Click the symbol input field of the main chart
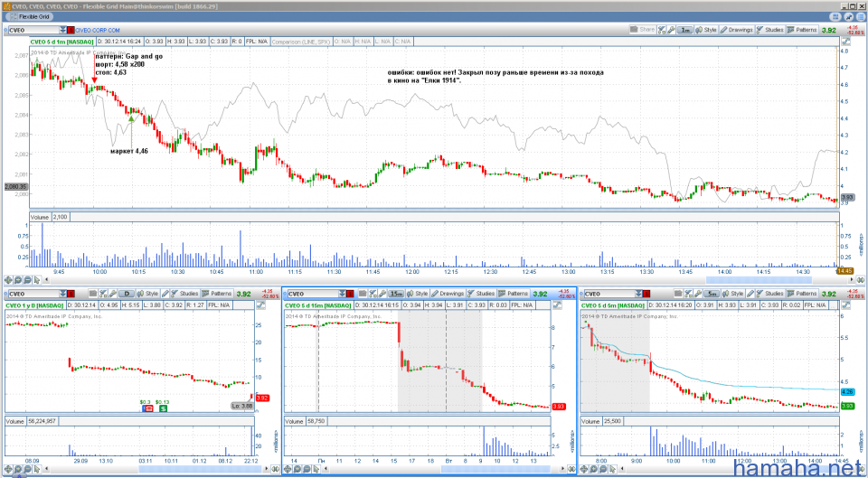 tap(33, 31)
